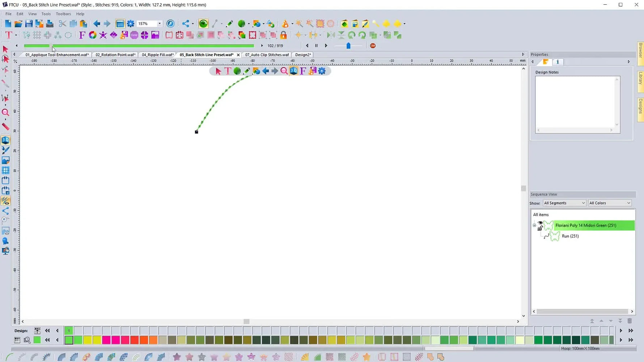The width and height of the screenshot is (644, 362).
Task: Toggle the lock on Midori Green thread
Action: 540,228
